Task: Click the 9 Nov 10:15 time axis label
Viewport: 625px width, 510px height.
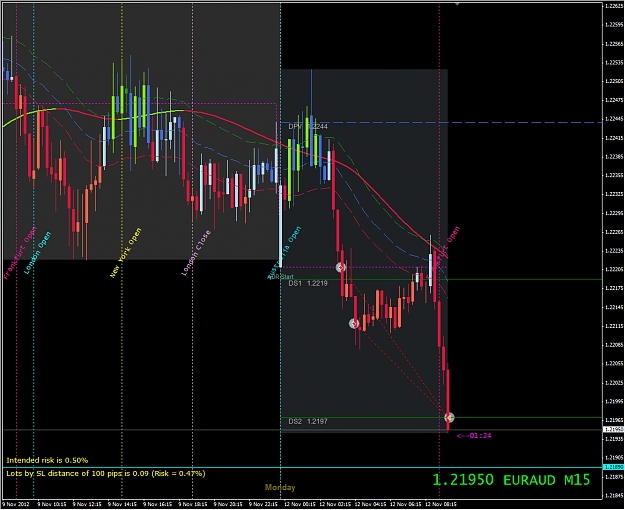Action: 52,504
